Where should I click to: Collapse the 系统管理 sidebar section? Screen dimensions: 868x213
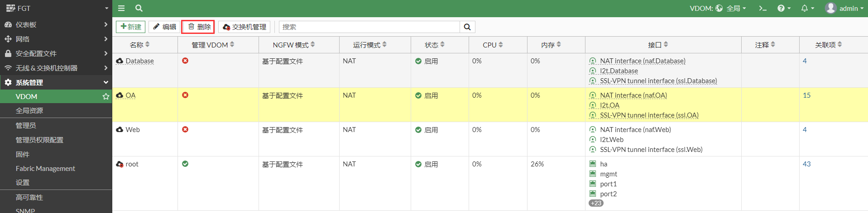[56, 82]
